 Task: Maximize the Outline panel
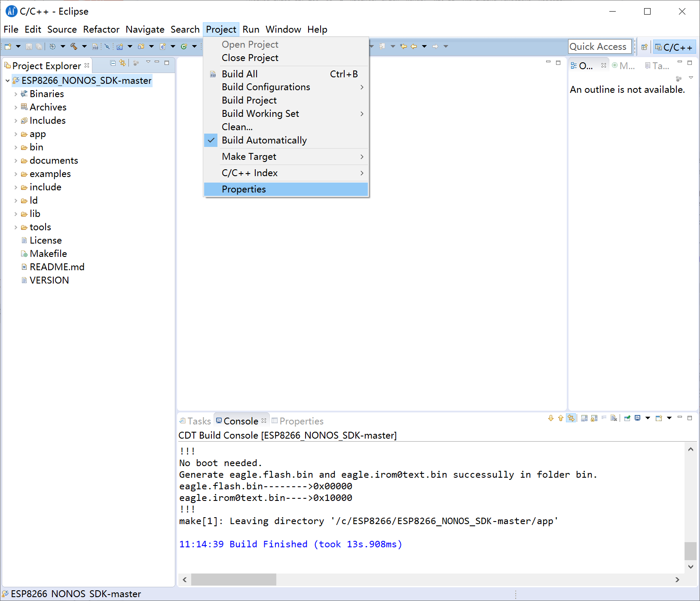(x=690, y=63)
